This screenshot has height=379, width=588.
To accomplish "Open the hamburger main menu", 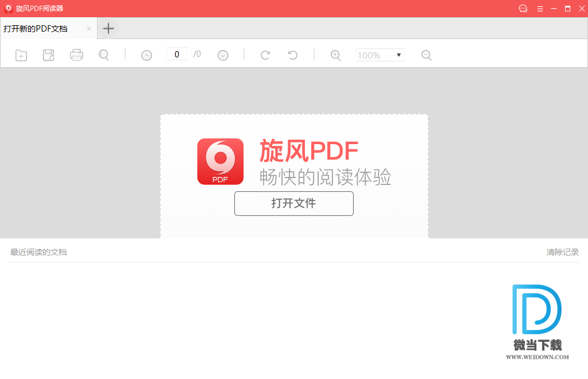I will (540, 9).
